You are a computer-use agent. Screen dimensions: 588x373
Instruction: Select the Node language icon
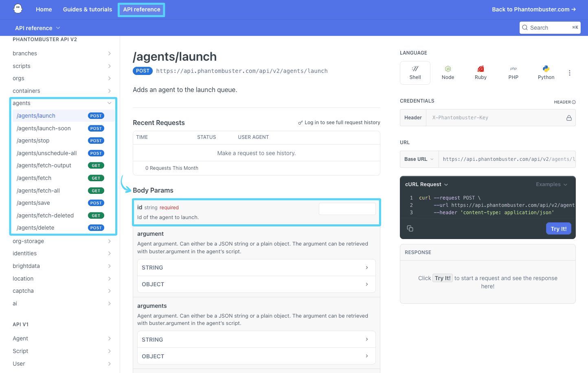click(448, 69)
